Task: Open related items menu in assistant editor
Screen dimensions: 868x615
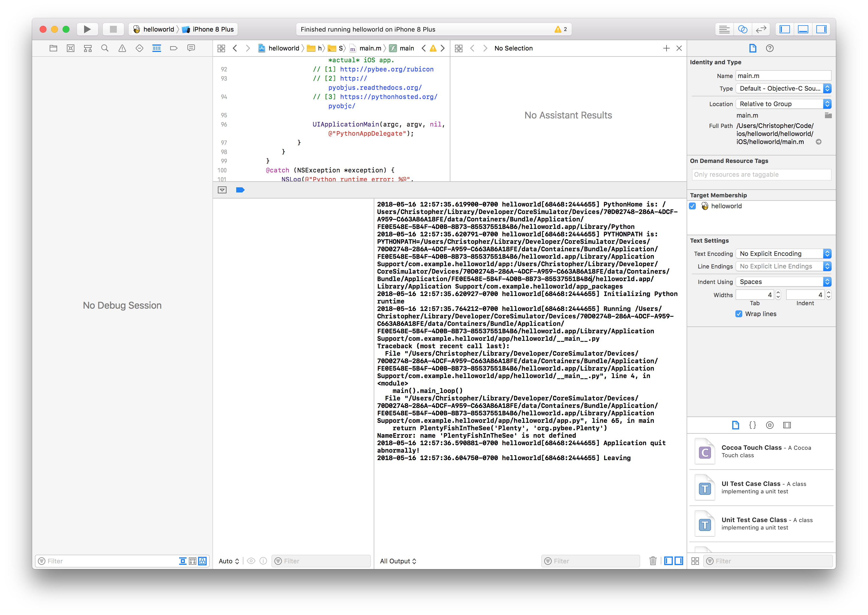Action: click(458, 48)
